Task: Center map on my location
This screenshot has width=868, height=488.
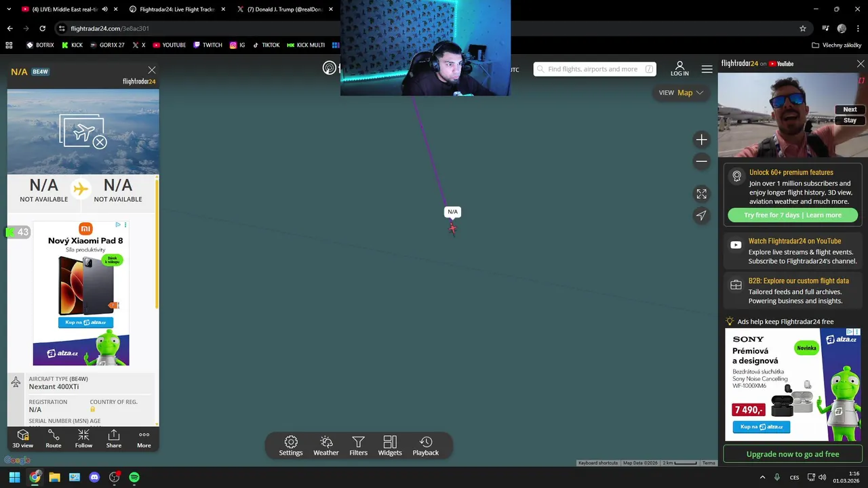Action: tap(701, 216)
